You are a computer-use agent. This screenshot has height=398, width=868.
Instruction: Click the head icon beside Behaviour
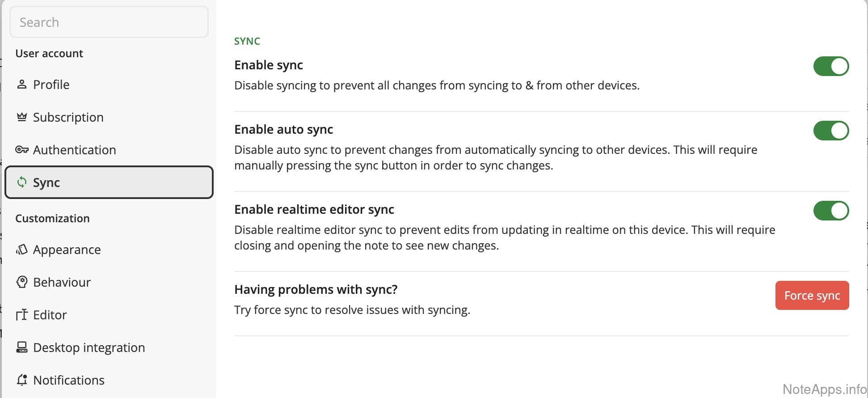(x=21, y=282)
